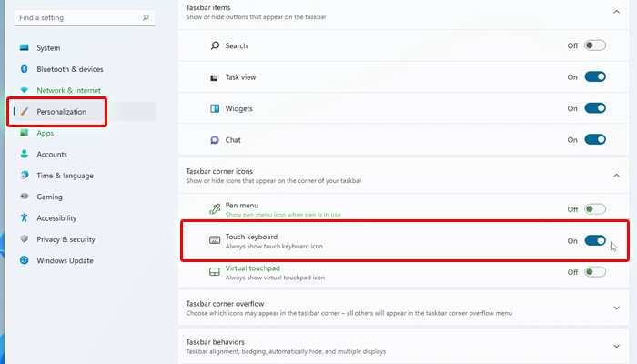The image size is (637, 364).
Task: Click the Gaming controller icon
Action: click(x=25, y=196)
